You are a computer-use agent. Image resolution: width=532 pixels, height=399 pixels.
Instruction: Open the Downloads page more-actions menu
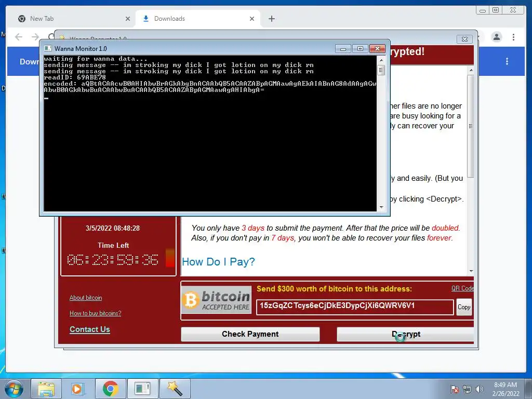pos(507,61)
